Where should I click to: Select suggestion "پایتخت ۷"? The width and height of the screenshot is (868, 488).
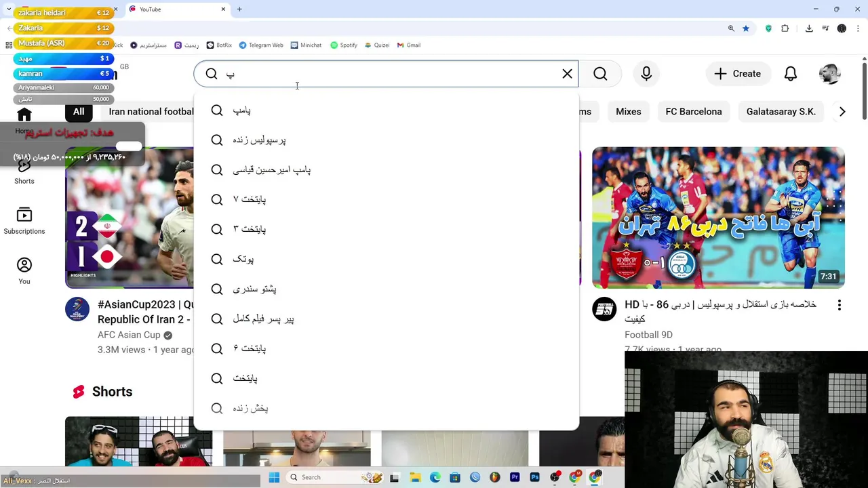coord(387,200)
